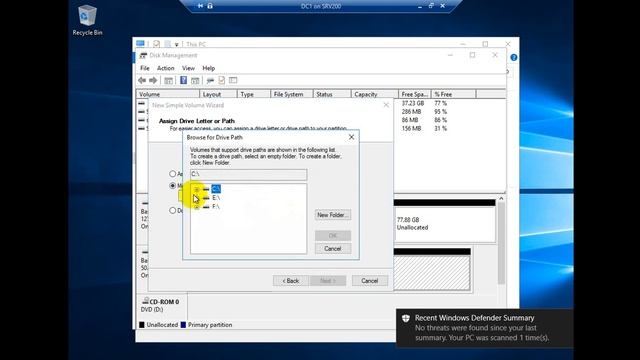Click the Forward arrow in Disk Management toolbar
The width and height of the screenshot is (640, 360).
point(153,80)
